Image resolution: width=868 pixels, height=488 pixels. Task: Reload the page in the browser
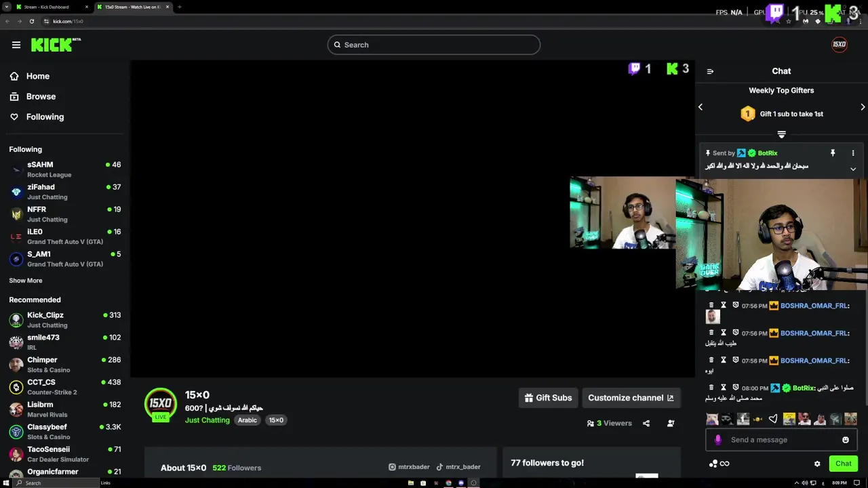pos(32,21)
